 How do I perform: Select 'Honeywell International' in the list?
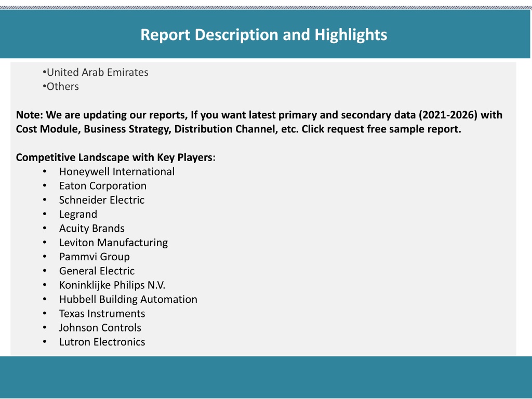[x=117, y=171]
